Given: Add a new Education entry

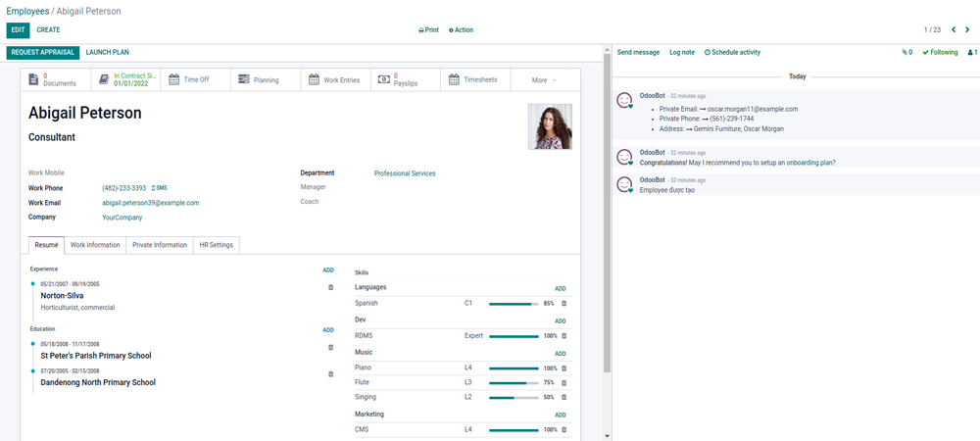Looking at the screenshot, I should (328, 330).
